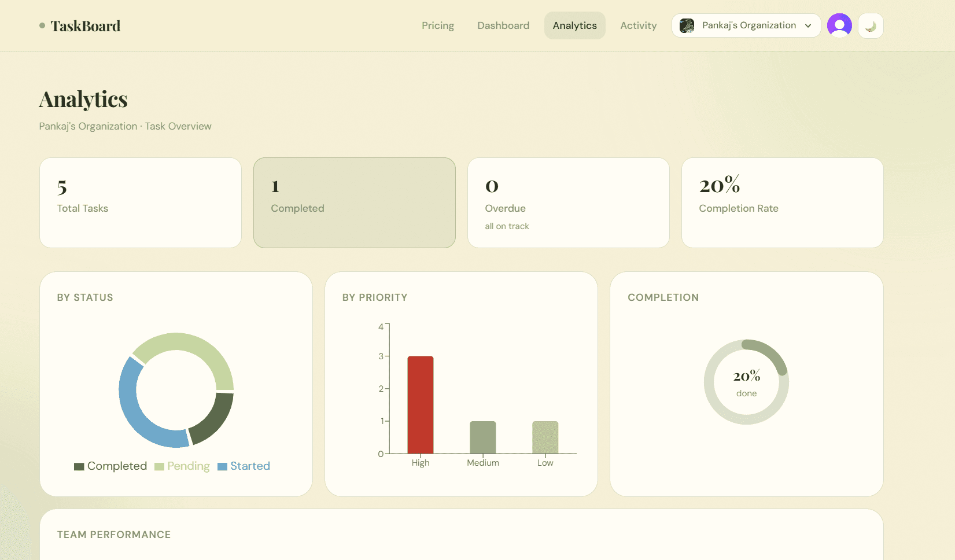Open the Overdue stat card
This screenshot has width=955, height=560.
point(569,202)
